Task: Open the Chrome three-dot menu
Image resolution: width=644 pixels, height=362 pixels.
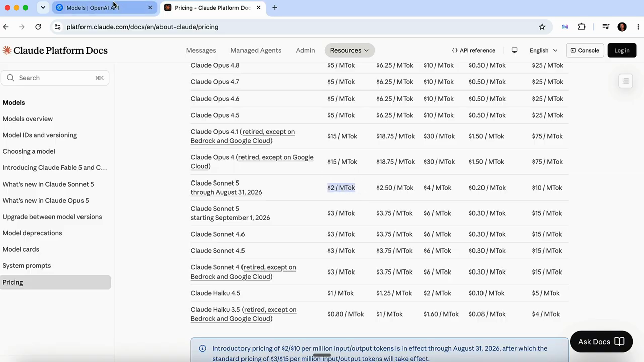Action: pyautogui.click(x=638, y=27)
